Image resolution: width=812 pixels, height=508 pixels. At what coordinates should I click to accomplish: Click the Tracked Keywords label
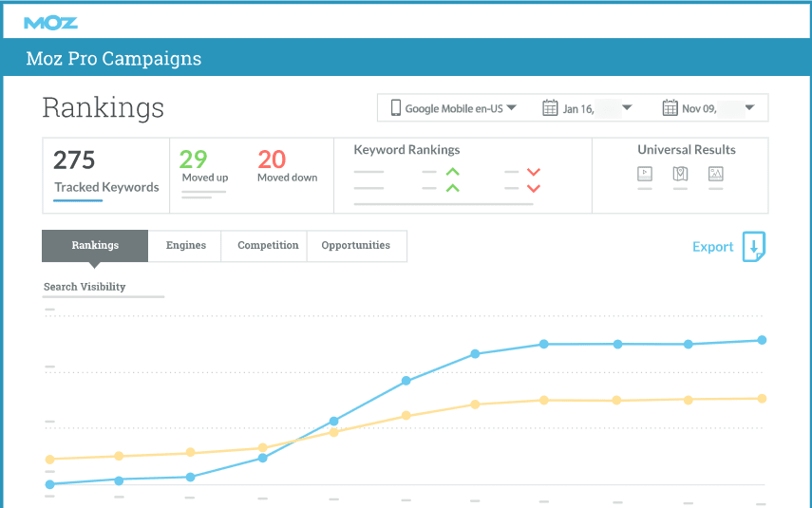click(106, 187)
